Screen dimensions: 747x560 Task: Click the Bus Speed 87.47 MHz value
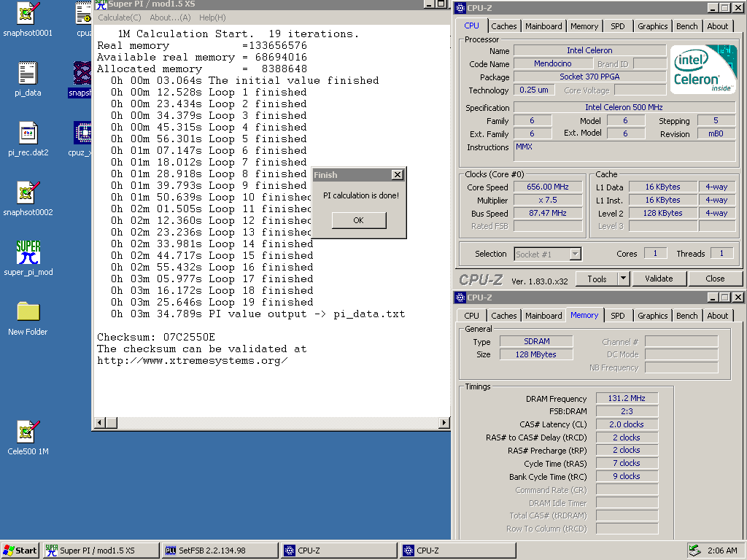(547, 214)
